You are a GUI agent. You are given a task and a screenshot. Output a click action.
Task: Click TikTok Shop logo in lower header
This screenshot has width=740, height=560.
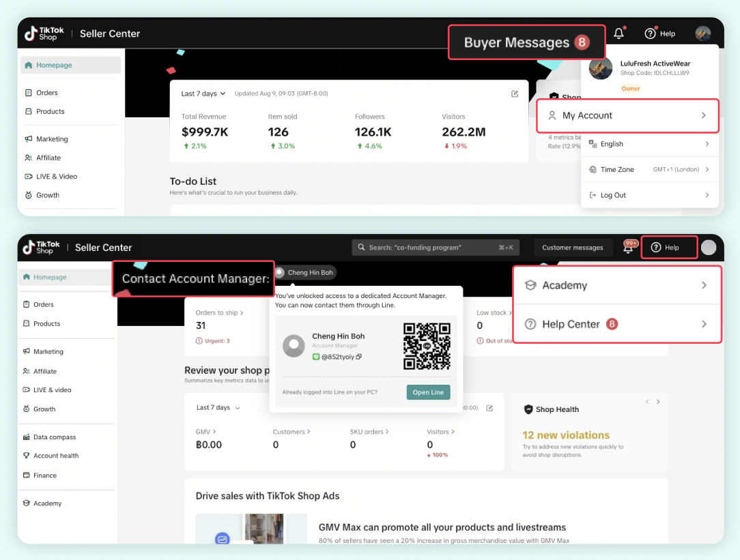point(42,247)
